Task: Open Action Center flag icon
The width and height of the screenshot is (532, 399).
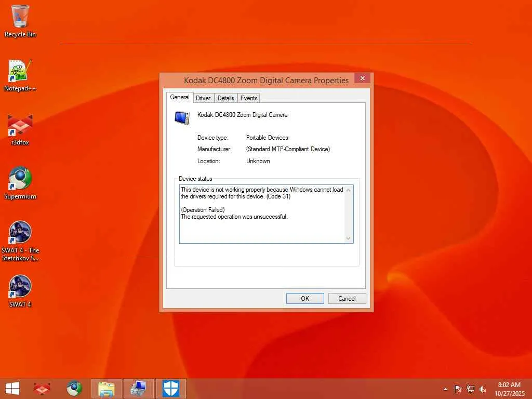Action: 458,389
